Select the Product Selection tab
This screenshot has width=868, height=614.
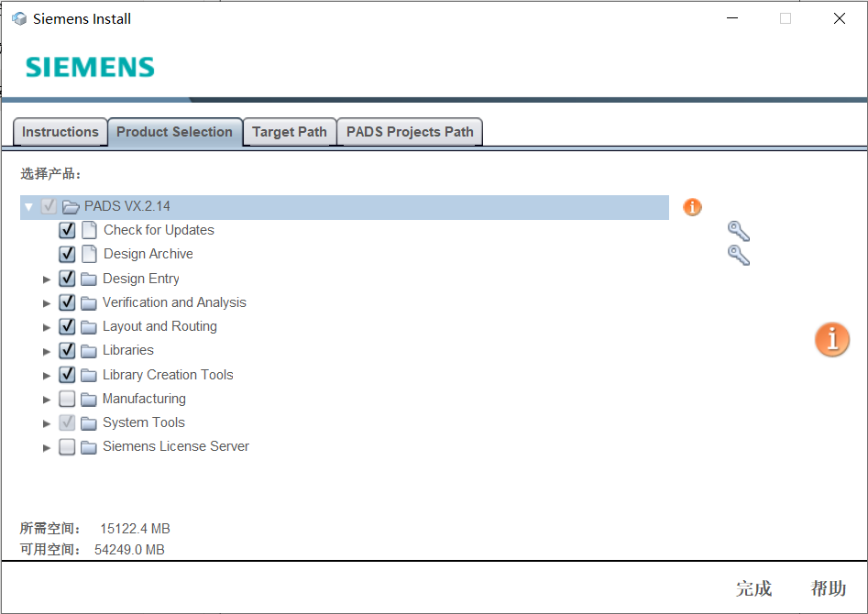[x=175, y=132]
